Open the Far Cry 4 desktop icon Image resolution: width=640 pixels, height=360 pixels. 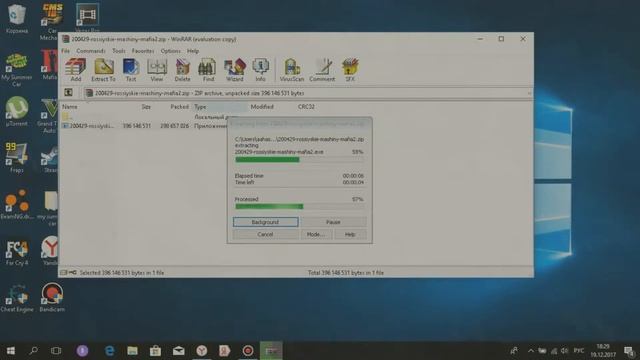pos(17,253)
